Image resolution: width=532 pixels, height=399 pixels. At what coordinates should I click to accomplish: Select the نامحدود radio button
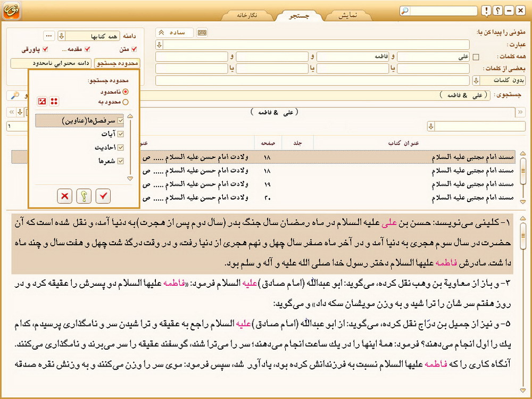click(x=126, y=92)
